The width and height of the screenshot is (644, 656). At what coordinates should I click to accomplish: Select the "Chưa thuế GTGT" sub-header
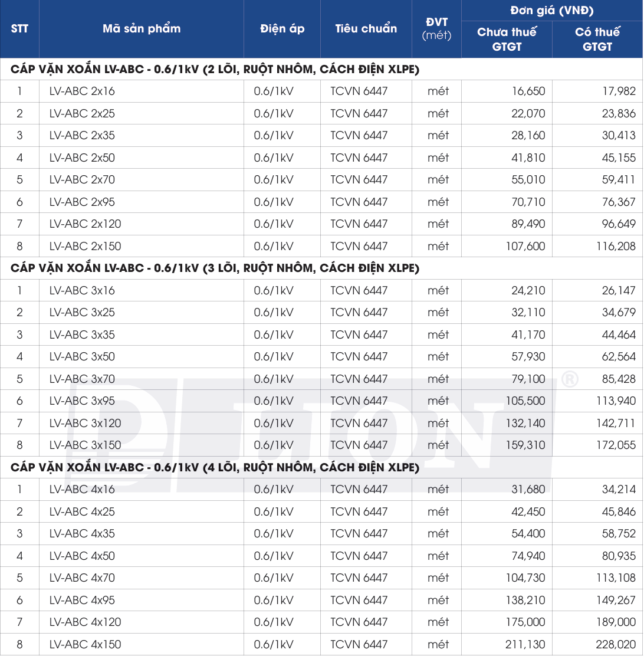coord(507,40)
